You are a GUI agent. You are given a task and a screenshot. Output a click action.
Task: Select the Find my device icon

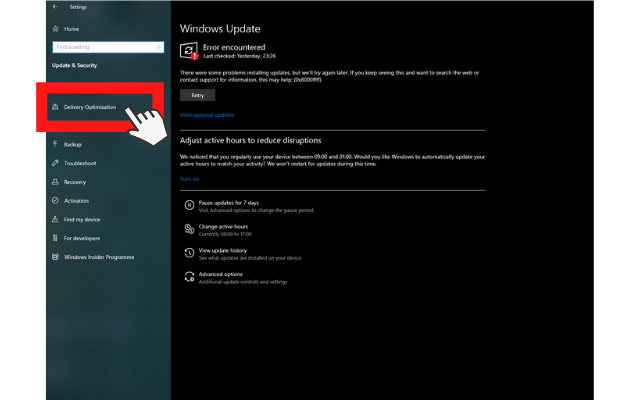[x=55, y=219]
